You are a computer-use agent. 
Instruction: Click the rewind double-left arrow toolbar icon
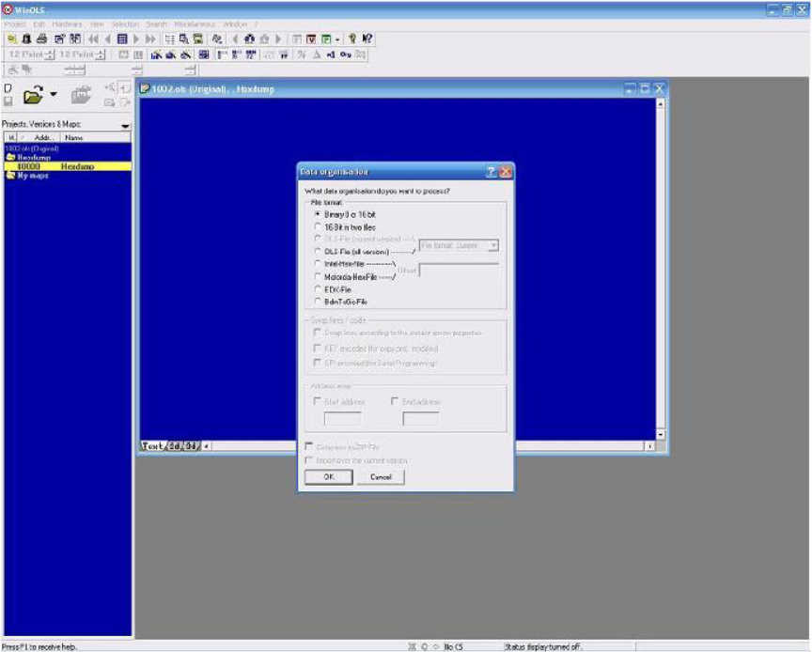93,39
